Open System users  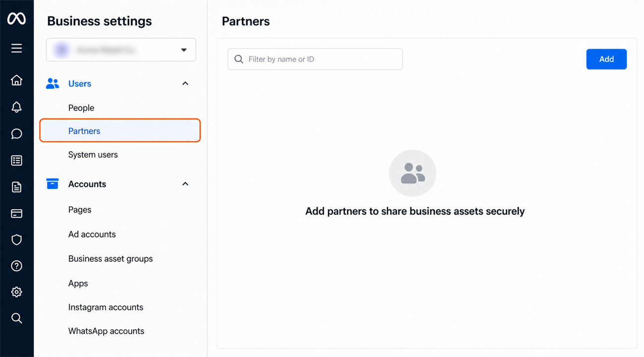pos(93,155)
